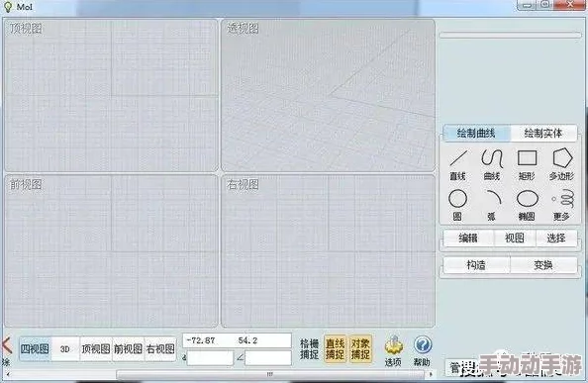Toggle 格栅捕捉 grid snap

point(309,349)
